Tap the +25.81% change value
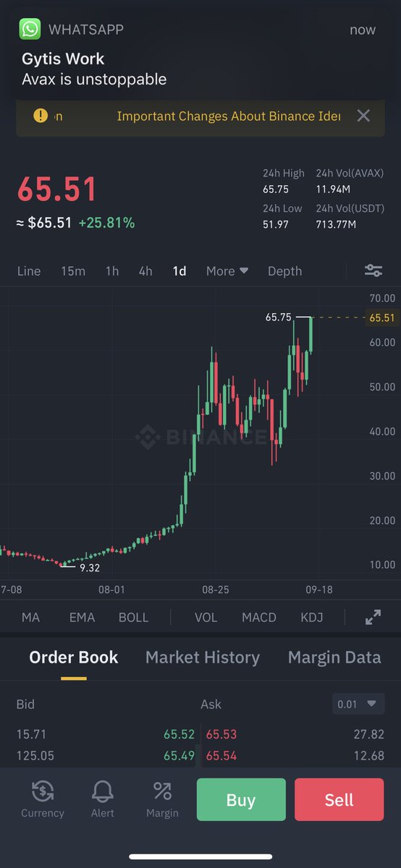Image resolution: width=401 pixels, height=868 pixels. 106,223
